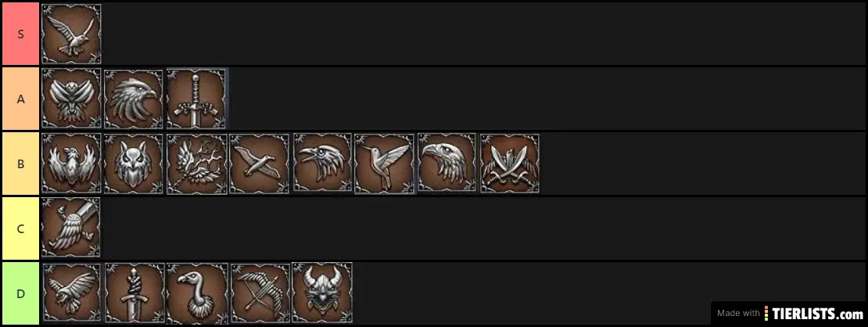Click the phoenix icon in B tier
This screenshot has width=868, height=327.
tap(71, 163)
